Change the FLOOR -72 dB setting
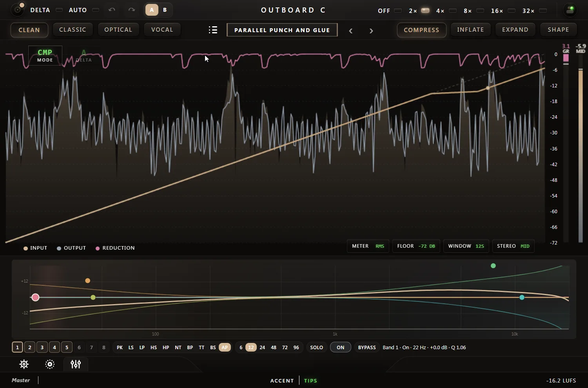Screen dimensions: 588x388 (x=416, y=246)
